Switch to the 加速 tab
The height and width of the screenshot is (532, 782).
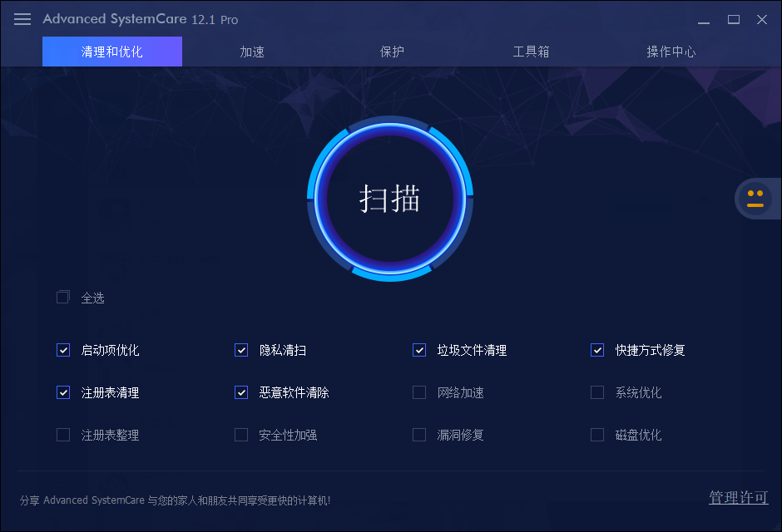pos(251,51)
